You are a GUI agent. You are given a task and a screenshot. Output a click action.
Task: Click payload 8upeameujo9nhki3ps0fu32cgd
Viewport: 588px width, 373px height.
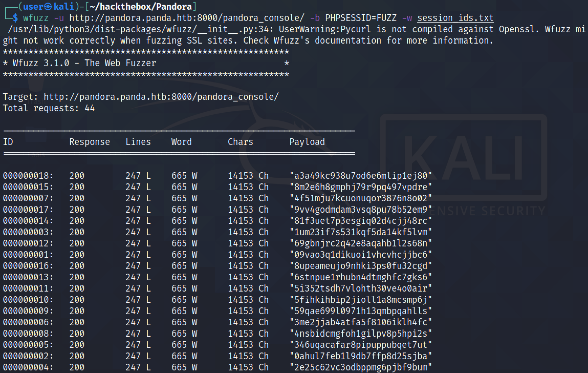(361, 266)
